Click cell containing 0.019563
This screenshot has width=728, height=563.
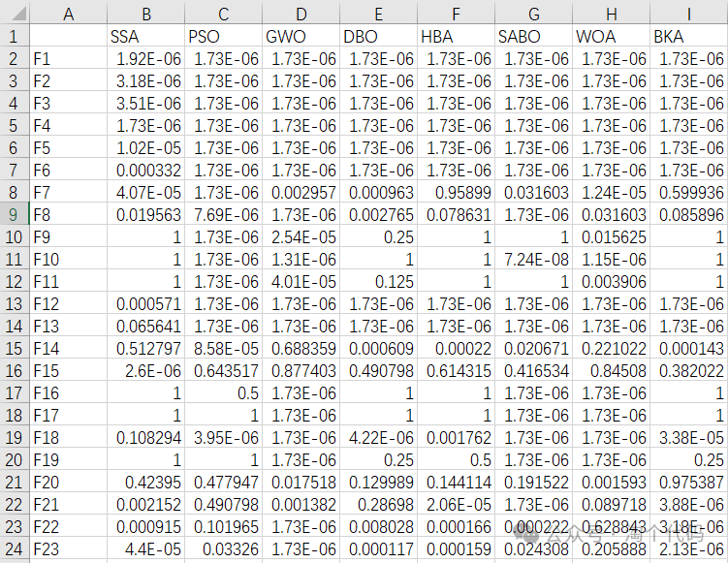(146, 214)
